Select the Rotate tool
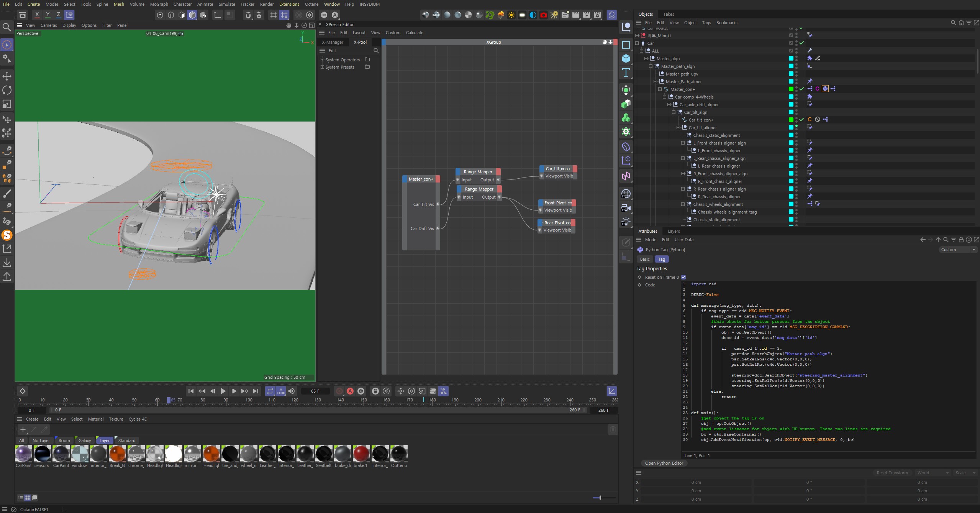980x513 pixels. pos(7,90)
